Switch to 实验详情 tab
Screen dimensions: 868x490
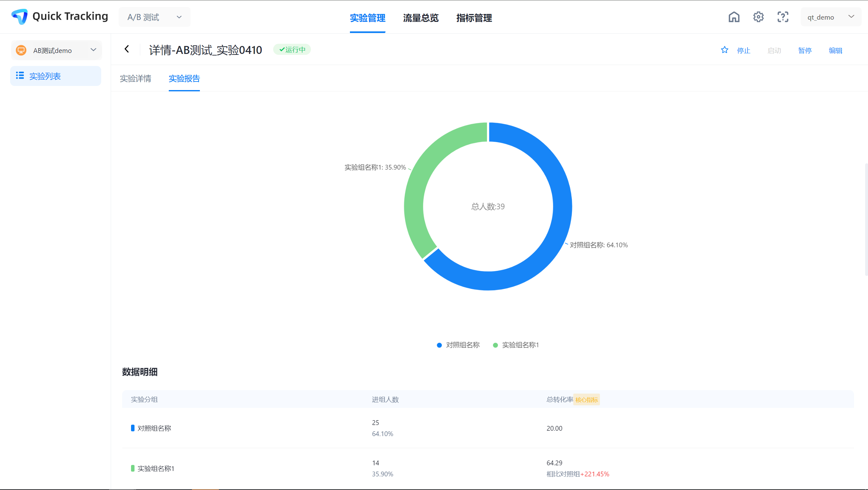[x=135, y=78]
